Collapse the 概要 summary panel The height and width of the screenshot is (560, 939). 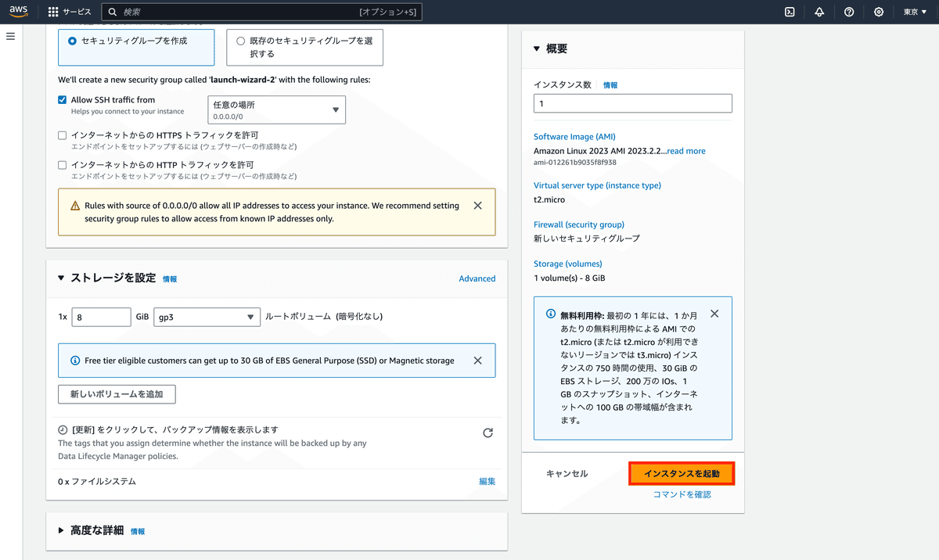click(536, 48)
